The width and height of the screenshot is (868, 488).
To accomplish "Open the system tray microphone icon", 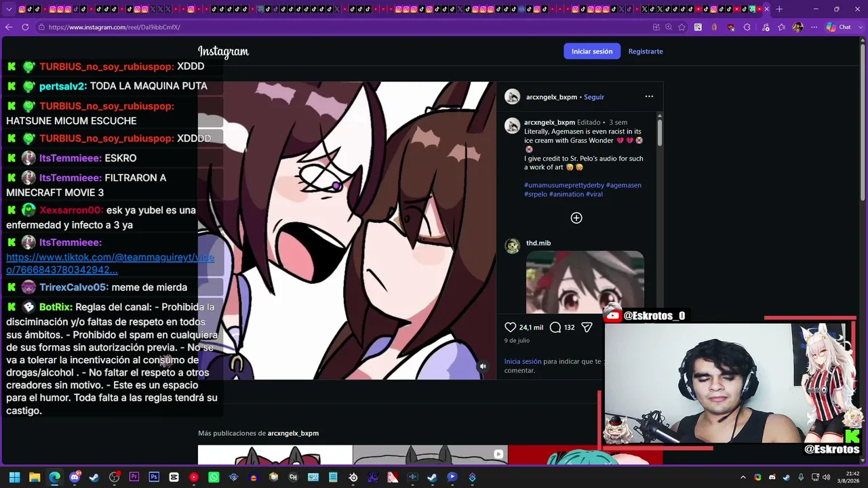I will coord(802,477).
